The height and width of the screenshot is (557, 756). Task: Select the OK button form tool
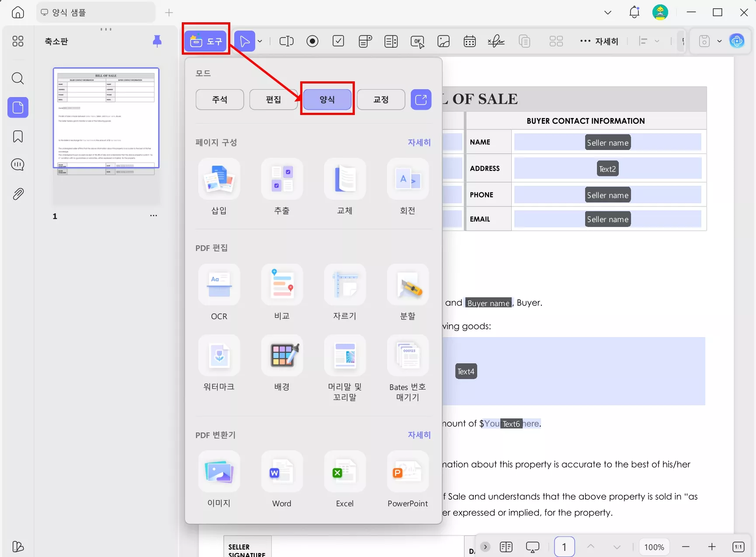click(x=417, y=42)
